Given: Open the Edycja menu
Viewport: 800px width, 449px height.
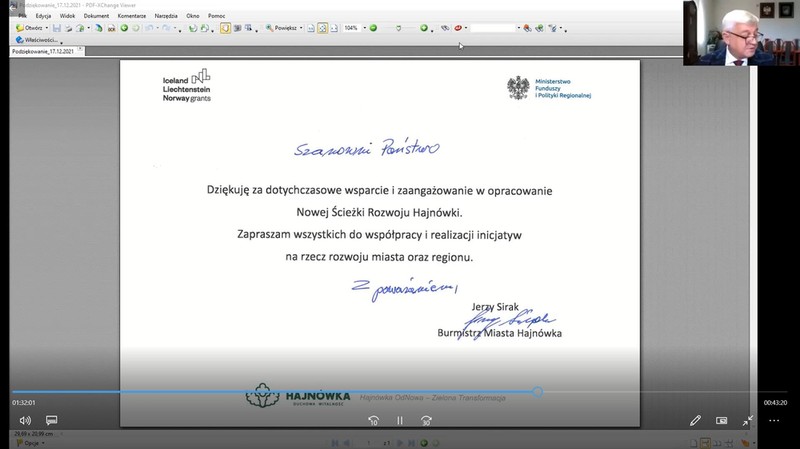Looking at the screenshot, I should pos(43,16).
